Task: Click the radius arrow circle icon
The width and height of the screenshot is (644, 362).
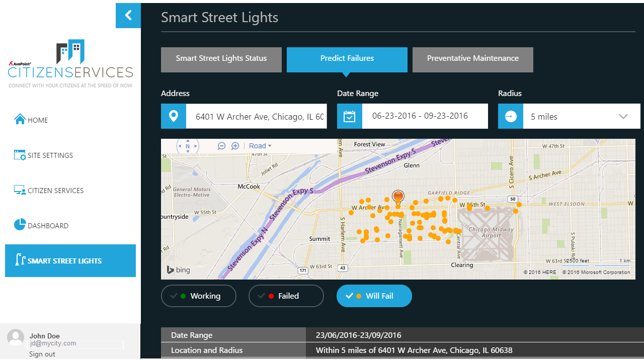Action: pyautogui.click(x=510, y=117)
